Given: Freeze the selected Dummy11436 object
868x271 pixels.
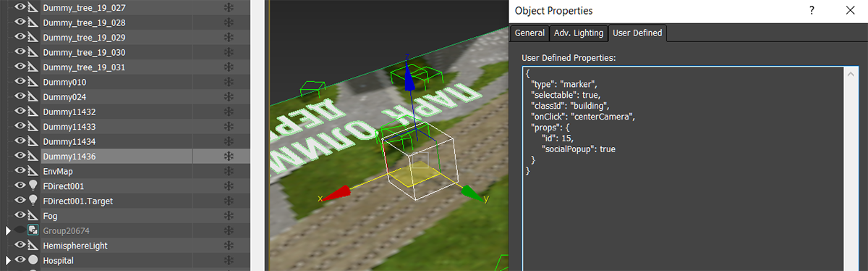Looking at the screenshot, I should (229, 156).
